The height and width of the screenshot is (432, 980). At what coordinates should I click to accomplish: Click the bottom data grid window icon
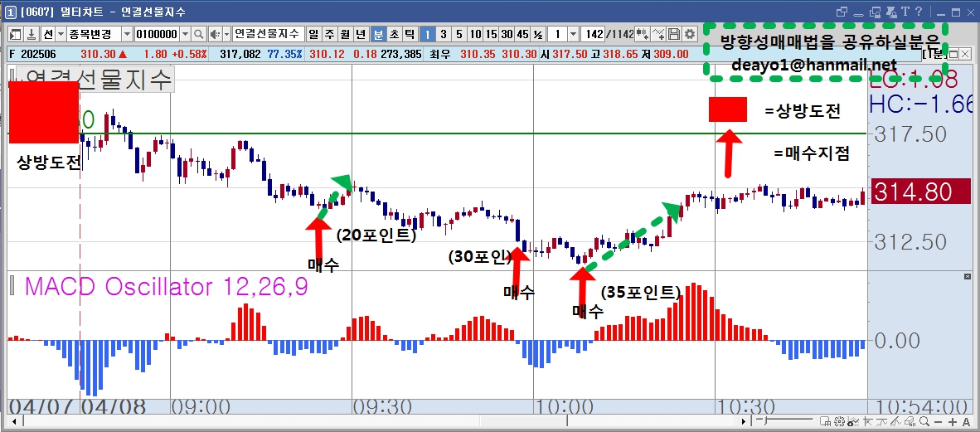[x=825, y=421]
